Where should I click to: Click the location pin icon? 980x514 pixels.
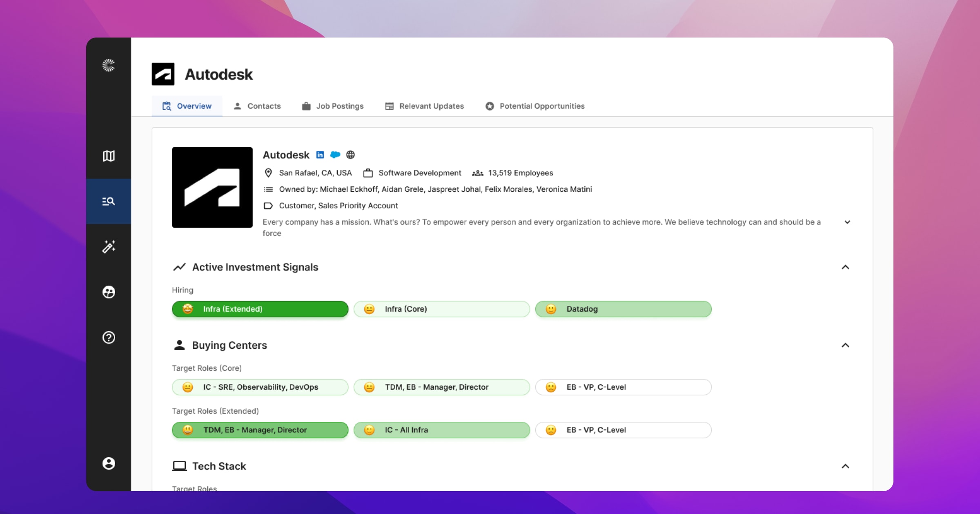(268, 173)
